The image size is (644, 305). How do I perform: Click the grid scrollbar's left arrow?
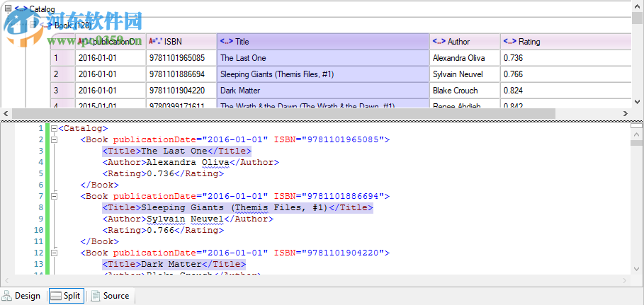(5, 113)
